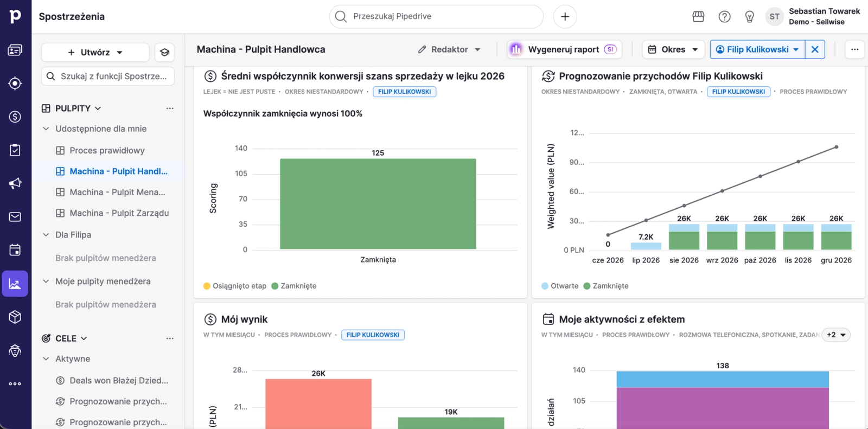This screenshot has width=868, height=429.
Task: Open Mail envelope icon in sidebar
Action: click(15, 217)
